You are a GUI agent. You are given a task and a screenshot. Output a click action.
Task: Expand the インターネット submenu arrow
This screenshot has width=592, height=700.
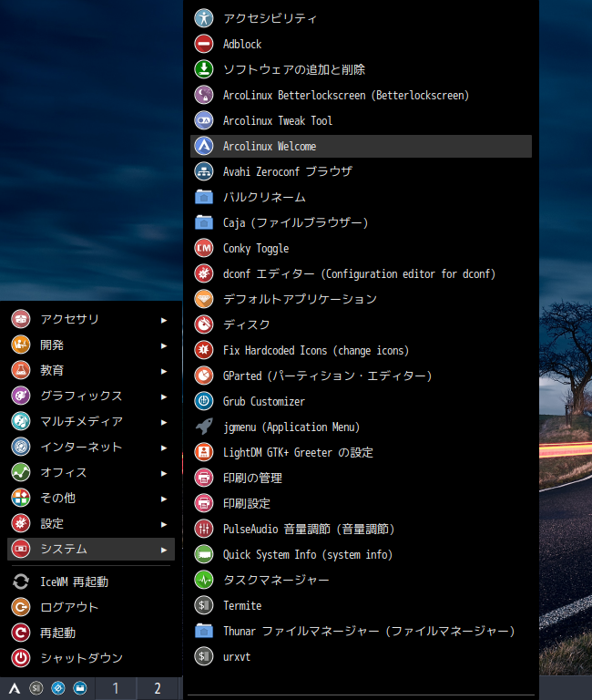coord(164,448)
